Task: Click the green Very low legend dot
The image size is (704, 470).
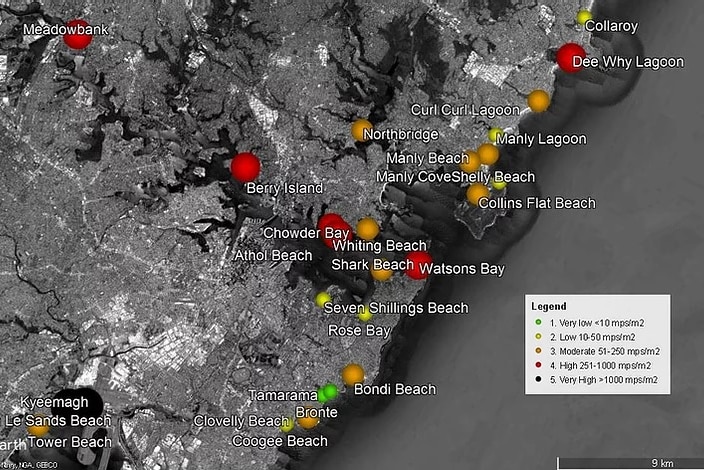Action: pos(538,322)
